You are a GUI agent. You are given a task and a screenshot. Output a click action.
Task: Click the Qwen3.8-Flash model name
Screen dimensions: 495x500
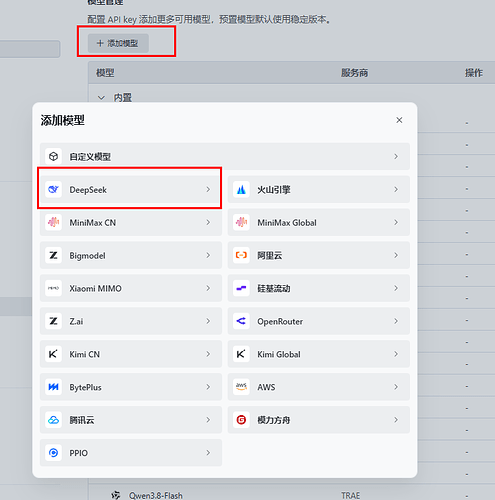[x=156, y=496]
